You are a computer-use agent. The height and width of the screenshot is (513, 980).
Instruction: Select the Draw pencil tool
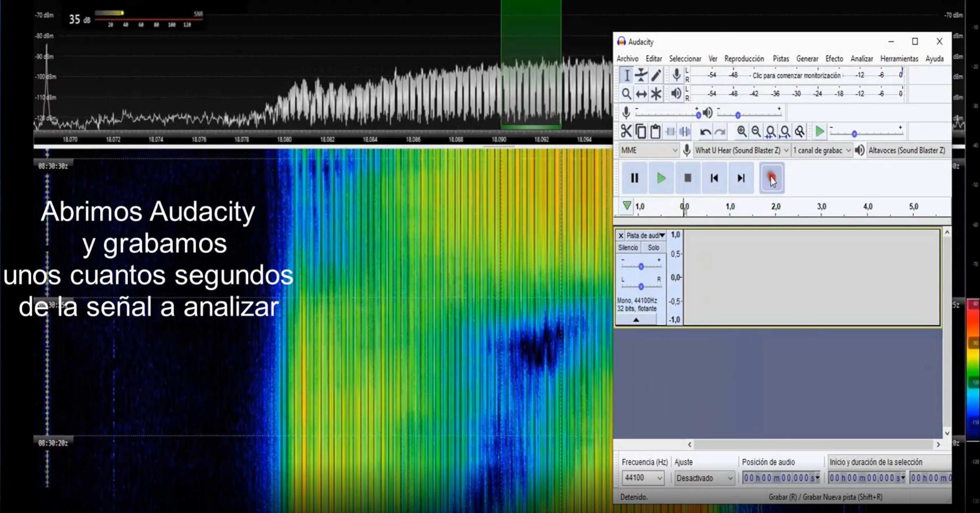click(x=656, y=76)
